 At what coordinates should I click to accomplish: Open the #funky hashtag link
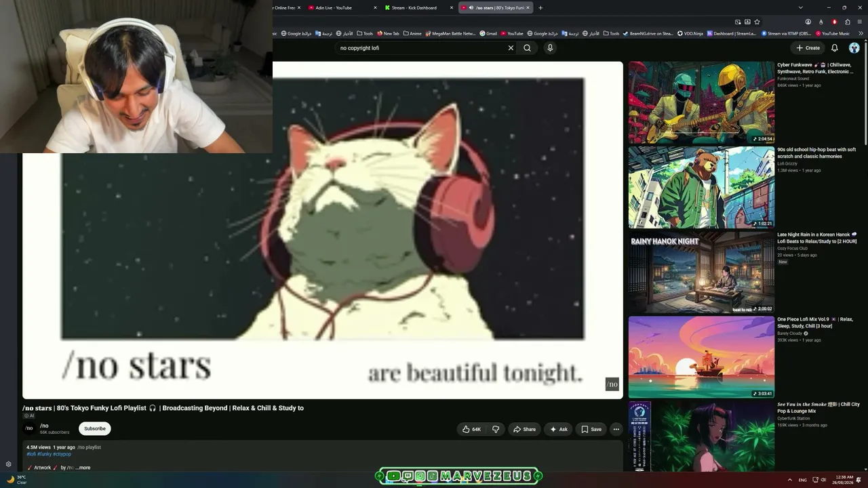(44, 454)
